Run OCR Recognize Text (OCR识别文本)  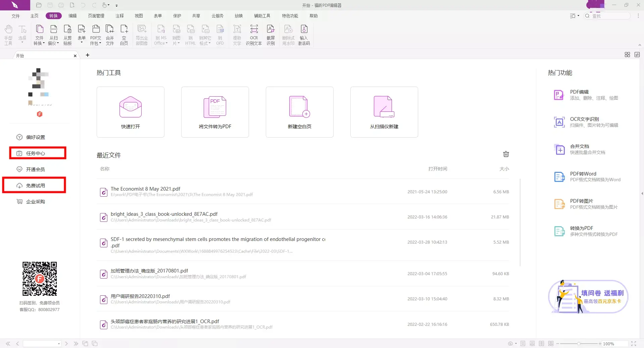click(254, 35)
